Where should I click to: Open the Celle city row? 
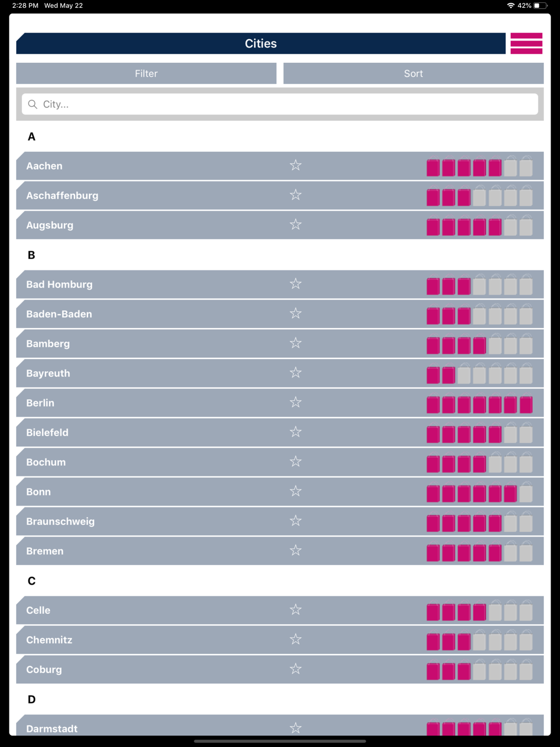pyautogui.click(x=38, y=610)
